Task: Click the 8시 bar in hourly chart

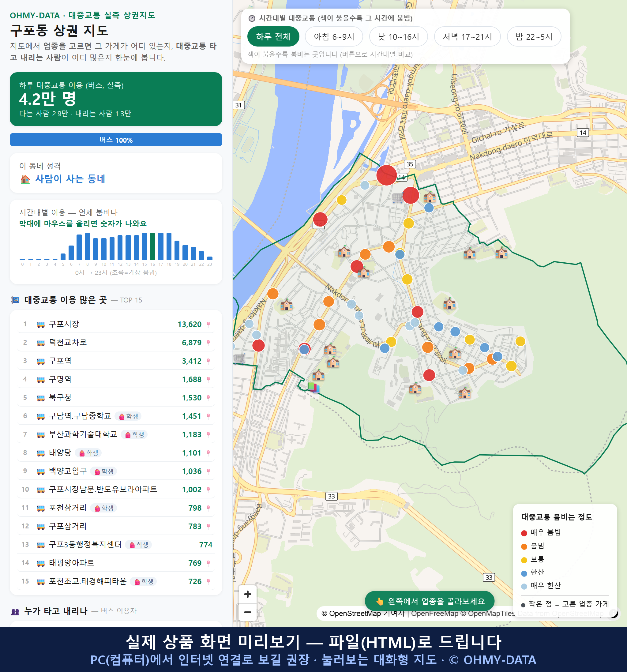Action: pyautogui.click(x=88, y=246)
